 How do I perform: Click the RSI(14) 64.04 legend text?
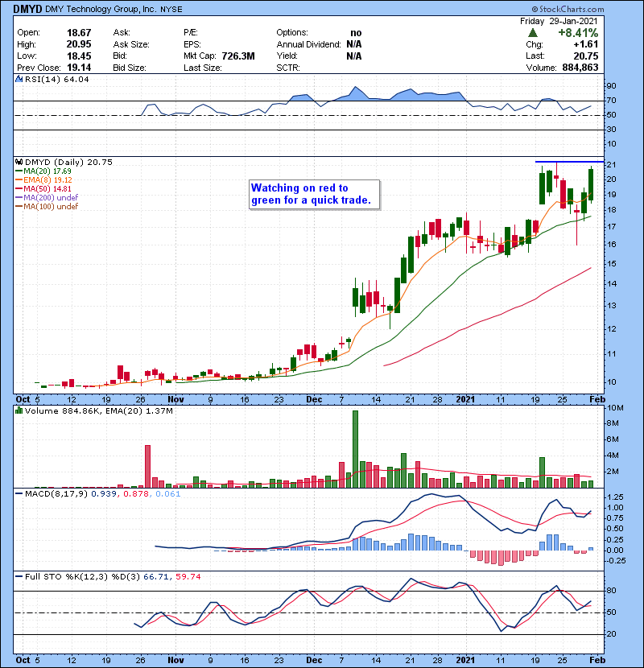56,79
